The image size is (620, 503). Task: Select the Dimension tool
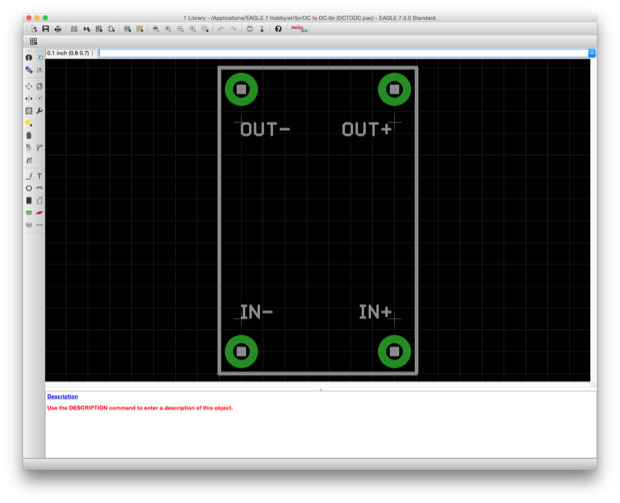pos(40,225)
